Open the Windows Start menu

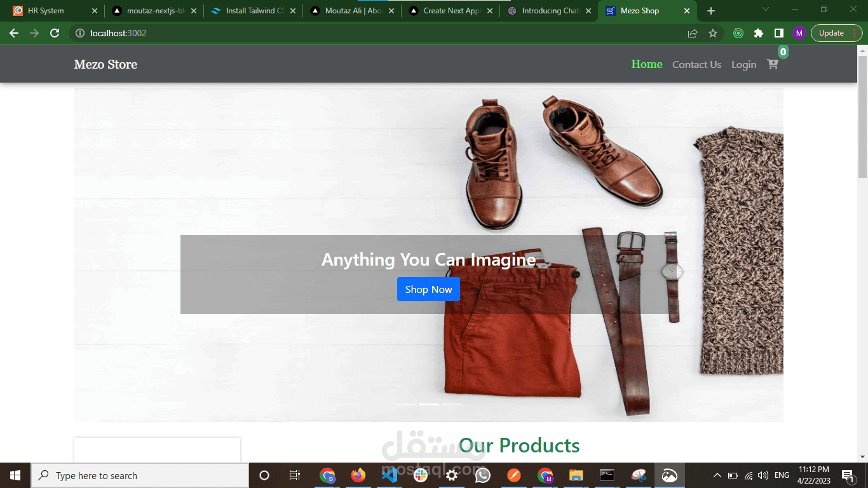tap(15, 475)
